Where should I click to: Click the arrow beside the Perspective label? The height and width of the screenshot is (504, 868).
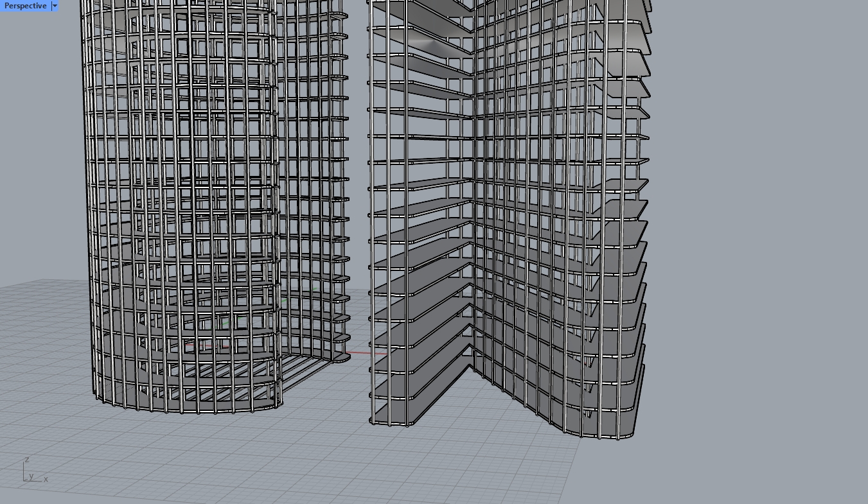(55, 6)
